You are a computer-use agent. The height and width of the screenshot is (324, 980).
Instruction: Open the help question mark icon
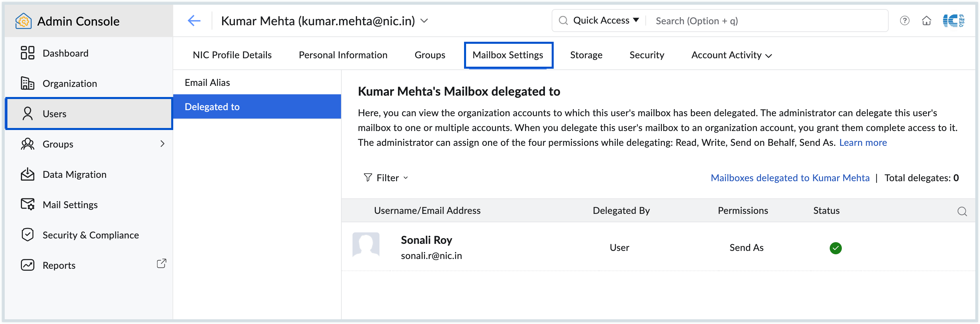904,21
